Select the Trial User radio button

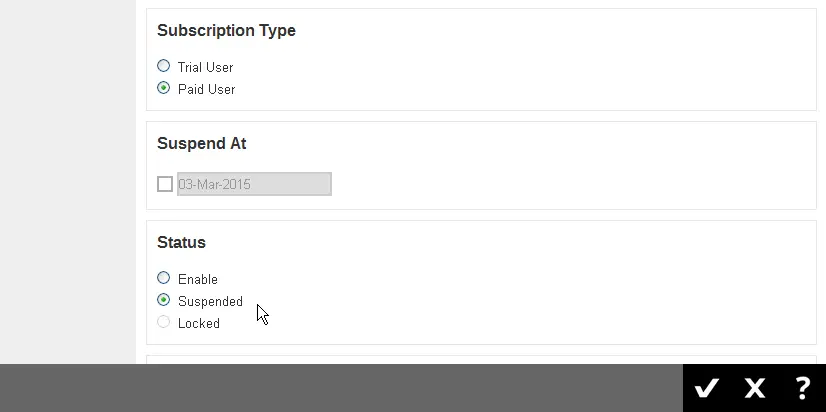point(164,66)
